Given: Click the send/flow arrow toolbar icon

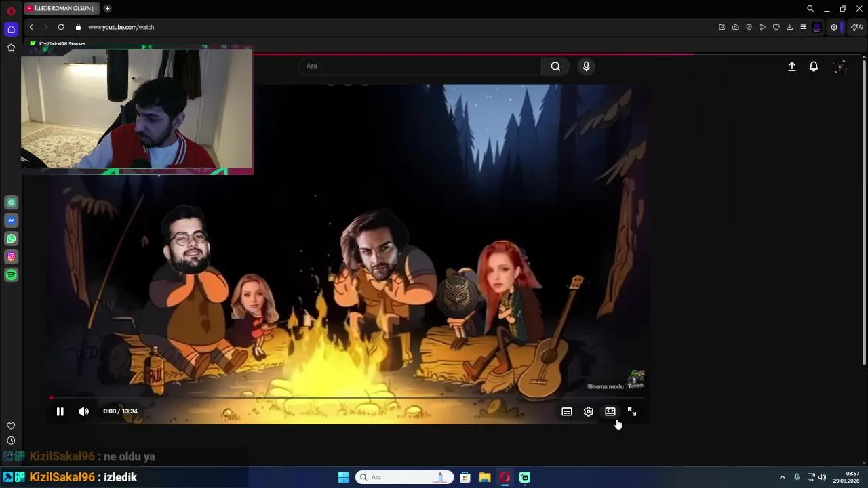Looking at the screenshot, I should [x=762, y=27].
